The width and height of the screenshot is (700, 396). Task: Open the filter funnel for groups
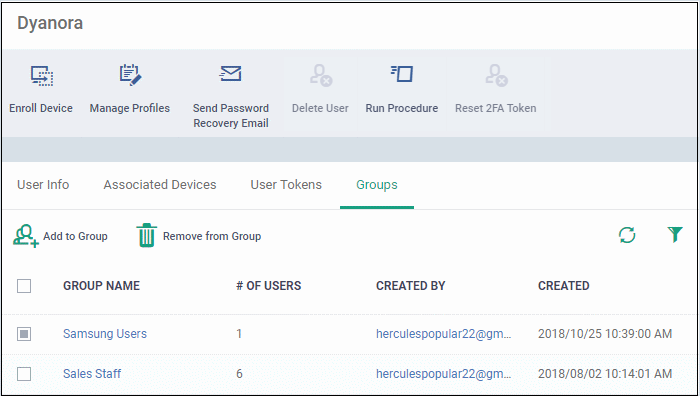point(675,234)
